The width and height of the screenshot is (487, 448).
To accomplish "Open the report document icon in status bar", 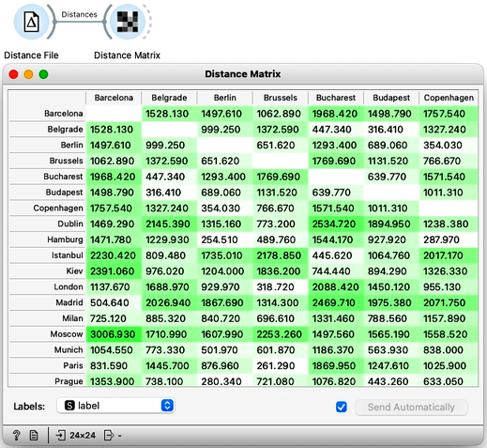I will [34, 435].
